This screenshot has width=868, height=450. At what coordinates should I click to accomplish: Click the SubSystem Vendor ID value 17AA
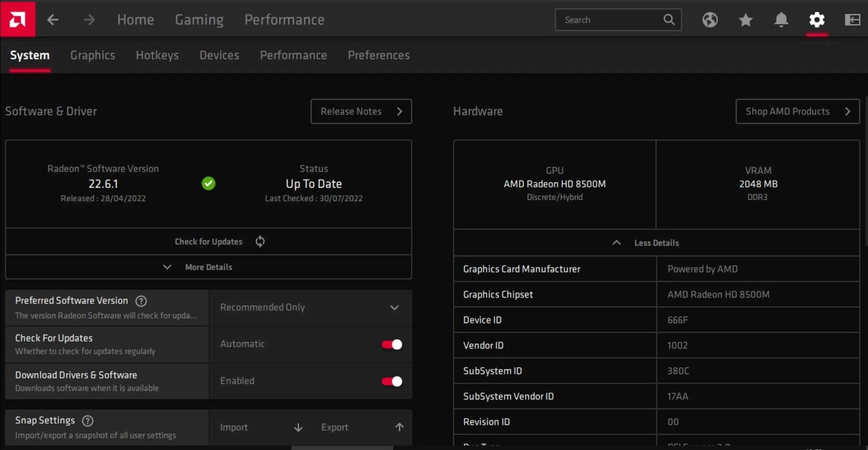click(677, 397)
